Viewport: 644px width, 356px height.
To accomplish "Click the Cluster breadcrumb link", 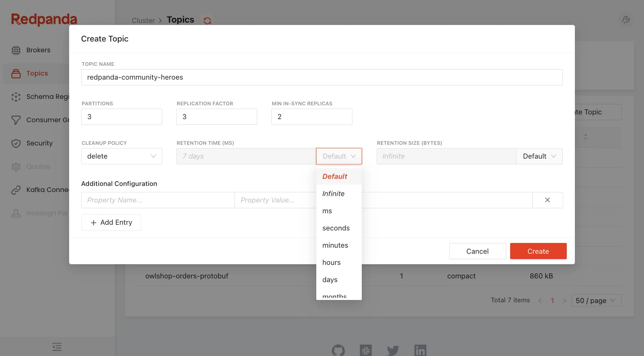I will [x=143, y=21].
